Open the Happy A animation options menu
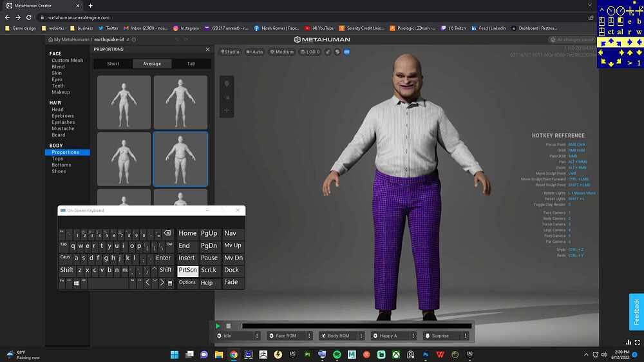This screenshot has width=644, height=362. coord(413,336)
